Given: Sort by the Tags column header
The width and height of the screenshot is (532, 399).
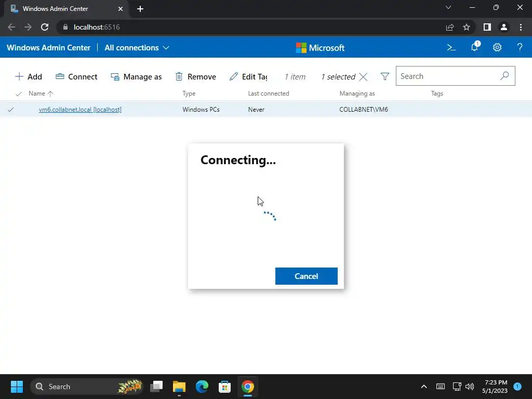Looking at the screenshot, I should coord(437,94).
